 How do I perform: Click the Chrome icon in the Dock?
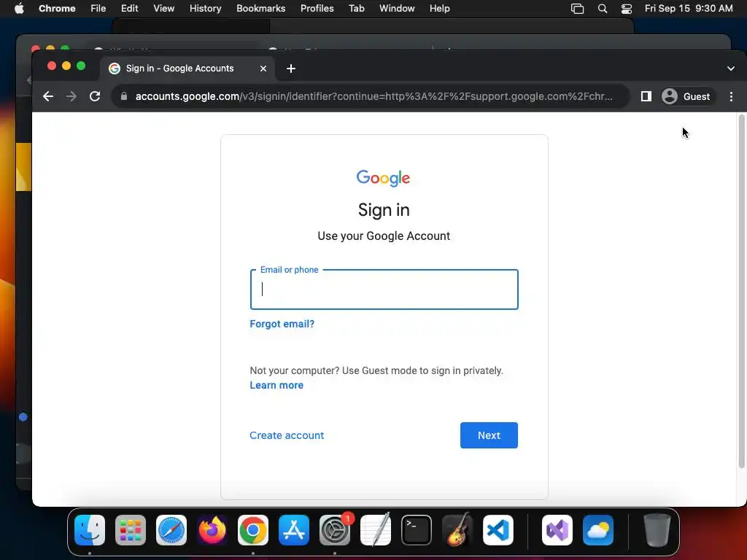point(253,530)
